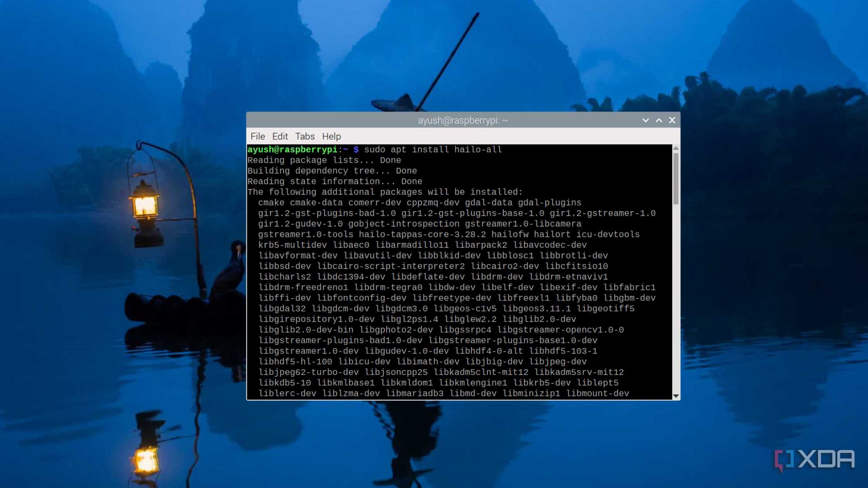This screenshot has height=488, width=868.
Task: Click the package name 'libkmlengine1'
Action: click(x=473, y=383)
